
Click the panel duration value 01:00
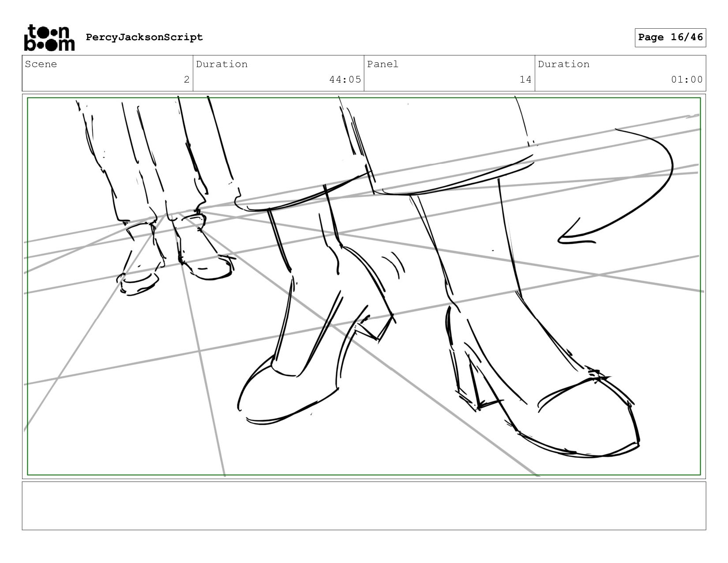coord(687,79)
